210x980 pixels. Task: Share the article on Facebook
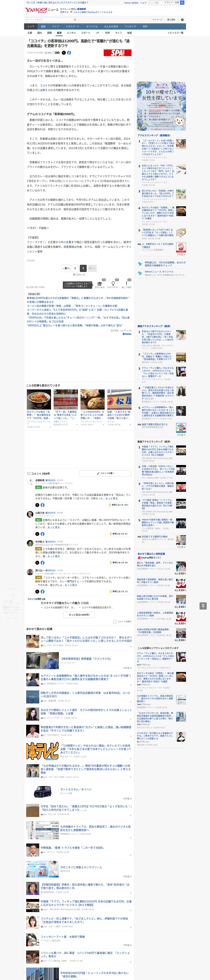[69, 53]
